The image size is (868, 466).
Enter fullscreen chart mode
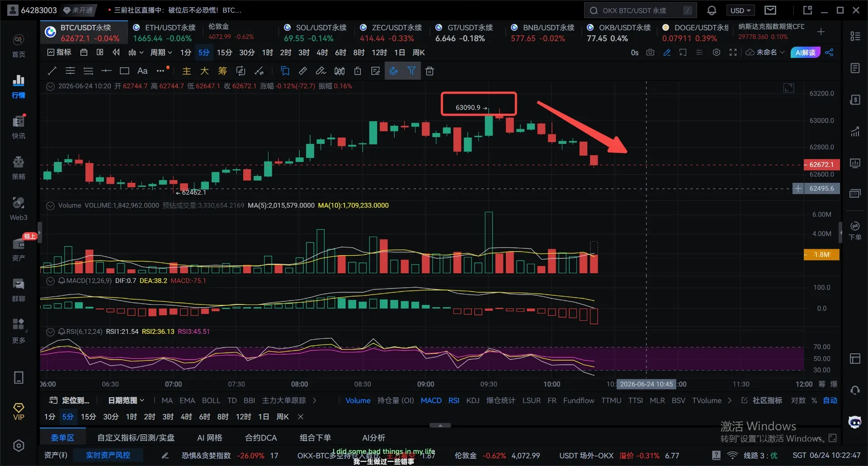tap(733, 52)
